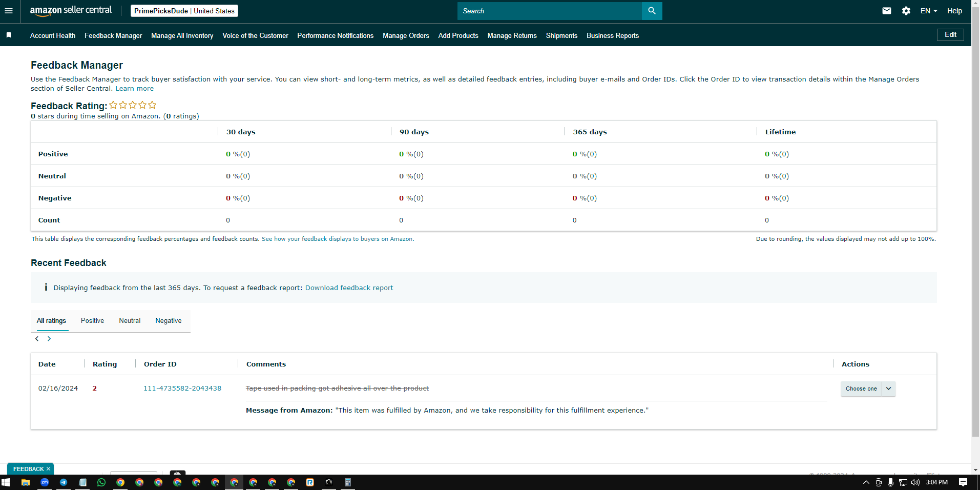
Task: Open Manage All Inventory menu item
Action: tap(182, 35)
